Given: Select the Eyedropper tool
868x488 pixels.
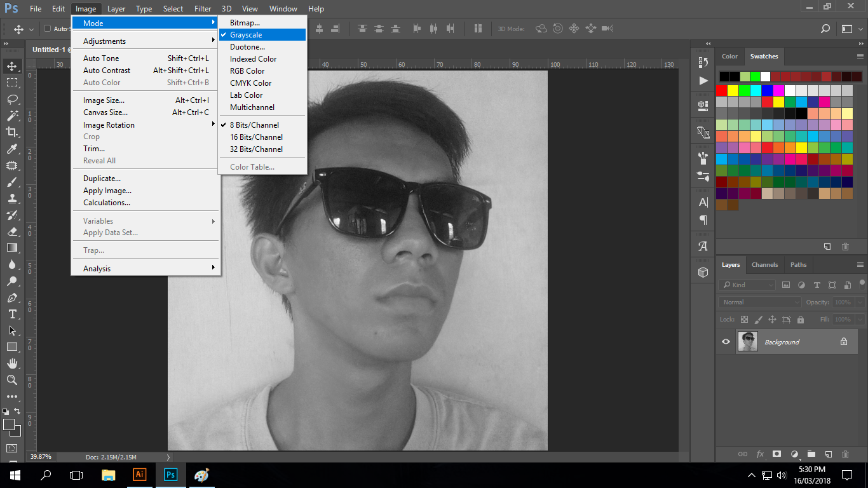Looking at the screenshot, I should [12, 149].
